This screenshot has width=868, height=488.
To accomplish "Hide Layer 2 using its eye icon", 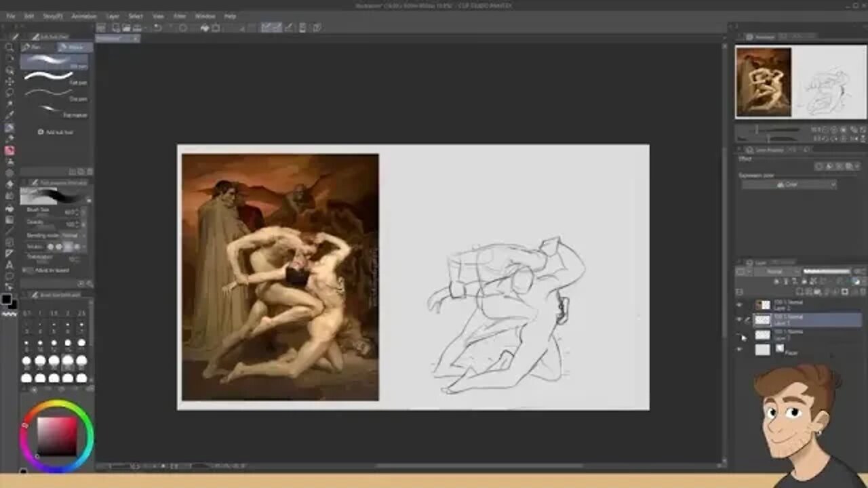I will (739, 304).
